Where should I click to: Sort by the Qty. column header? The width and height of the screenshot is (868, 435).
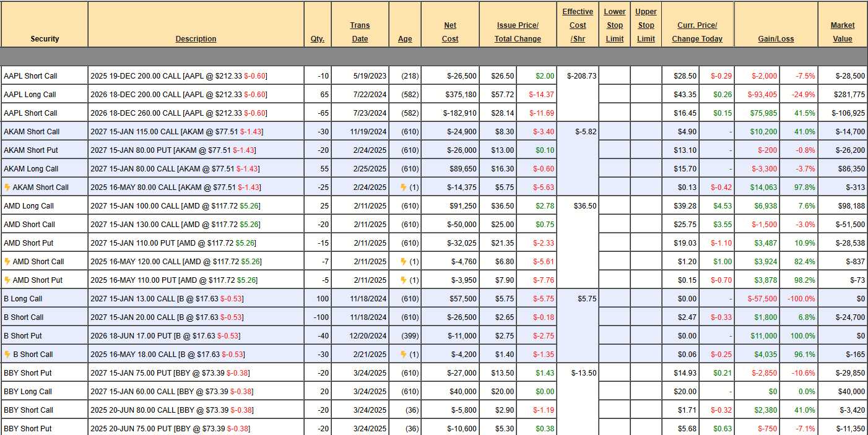(317, 38)
